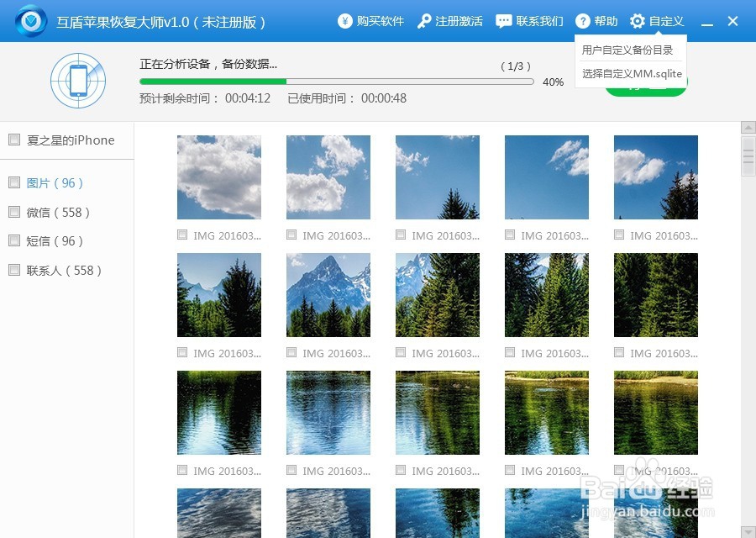
Task: Click vertical scrollbar thumb
Action: pyautogui.click(x=748, y=156)
